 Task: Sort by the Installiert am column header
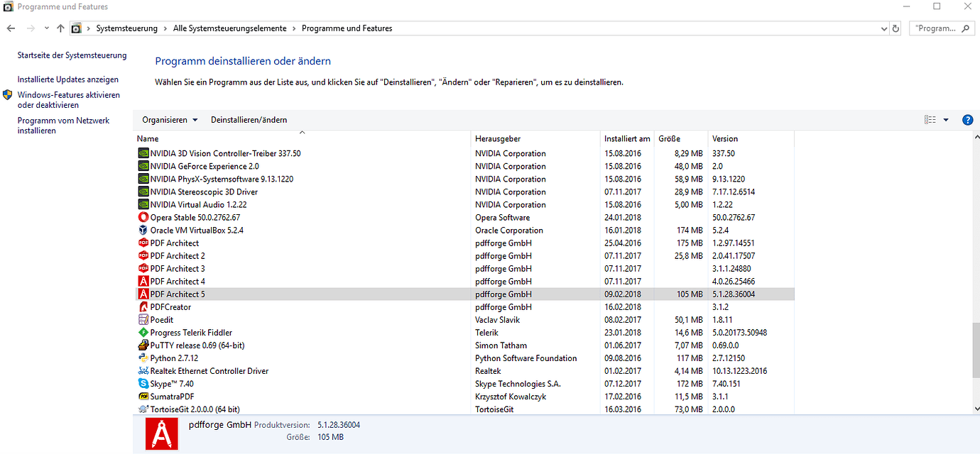click(627, 138)
